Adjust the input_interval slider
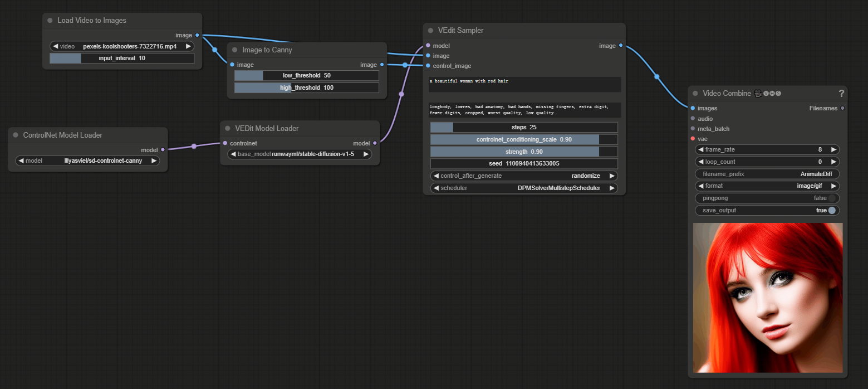This screenshot has width=868, height=389. tap(122, 58)
